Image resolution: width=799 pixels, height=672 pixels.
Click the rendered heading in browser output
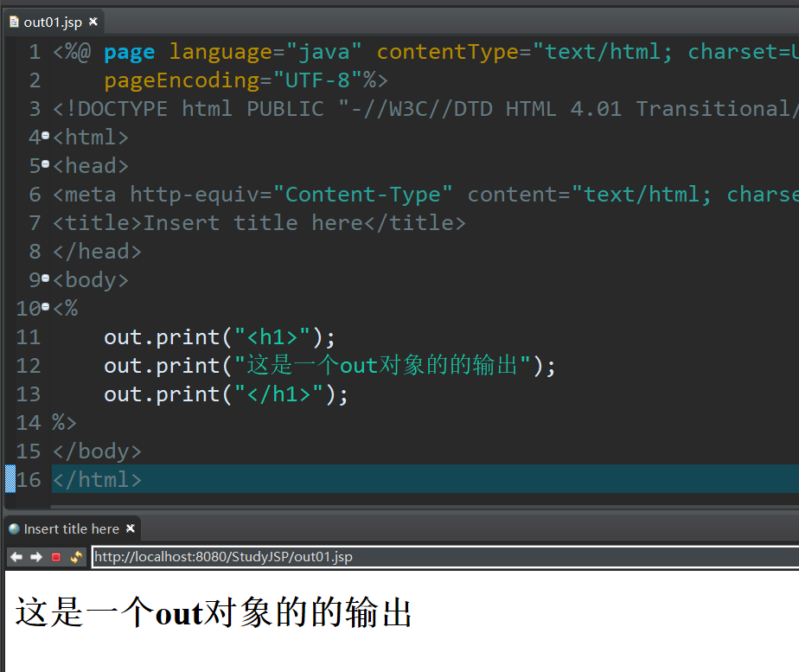[x=214, y=612]
